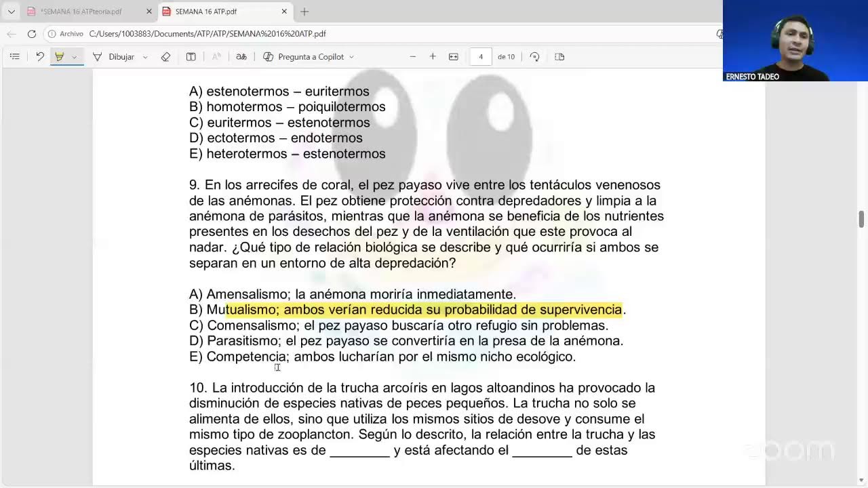Click the E) Competencia answer line
The width and height of the screenshot is (868, 488).
(382, 357)
